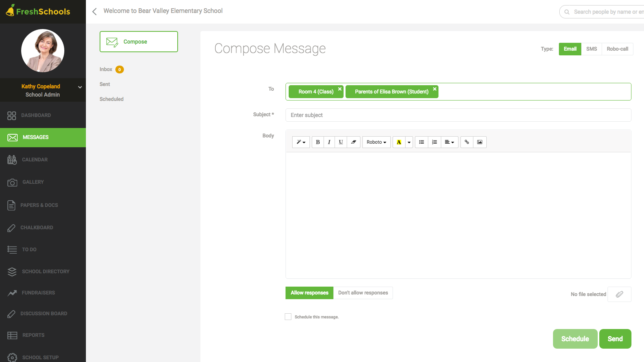Insert a picture with the image icon
Viewport: 644px width, 362px height.
click(x=480, y=142)
